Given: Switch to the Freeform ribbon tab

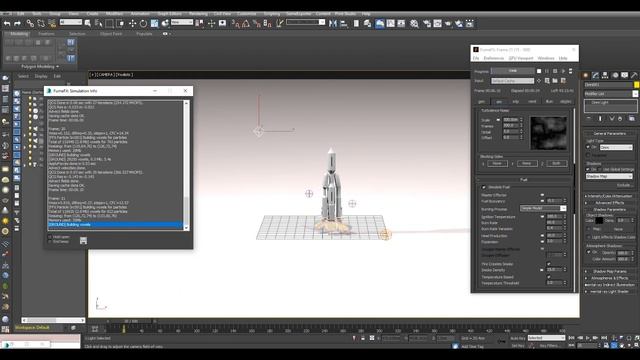Looking at the screenshot, I should [46, 34].
